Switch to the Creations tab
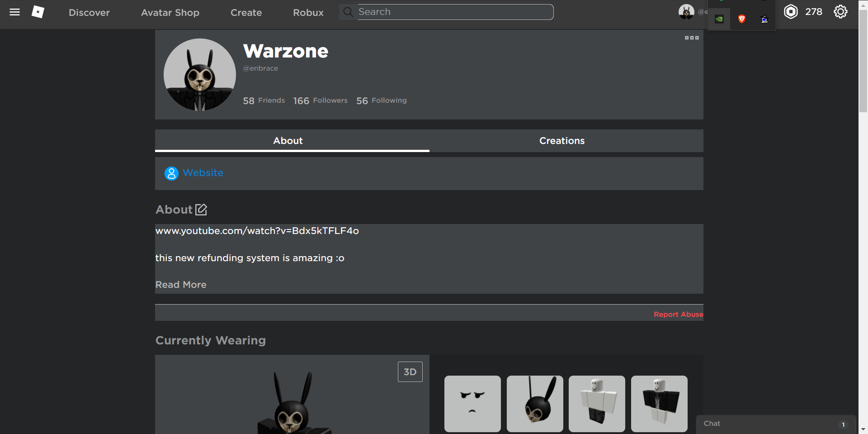The height and width of the screenshot is (434, 868). (x=561, y=141)
